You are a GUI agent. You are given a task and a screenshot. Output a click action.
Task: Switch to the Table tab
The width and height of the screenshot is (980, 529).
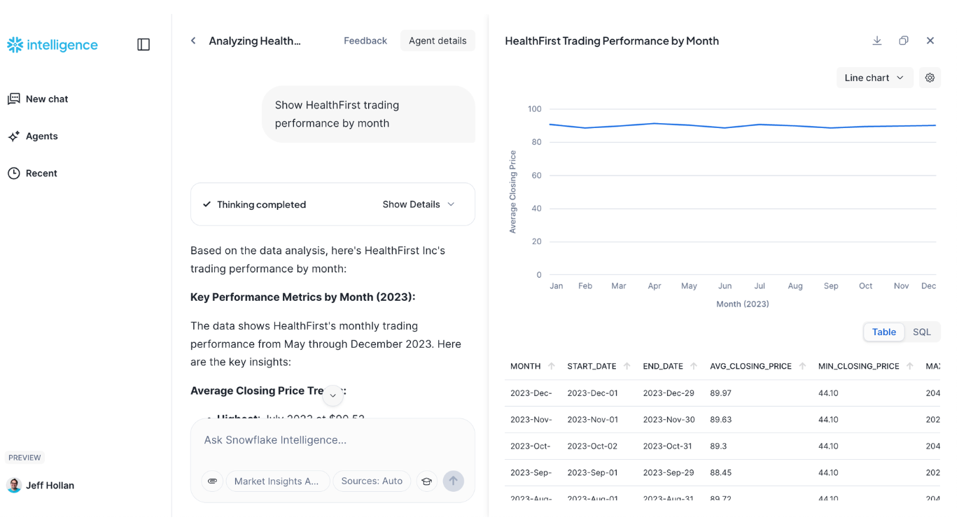tap(884, 332)
